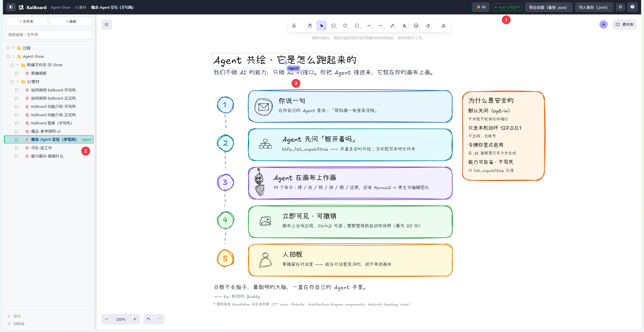Open the AI panel button

(480, 7)
